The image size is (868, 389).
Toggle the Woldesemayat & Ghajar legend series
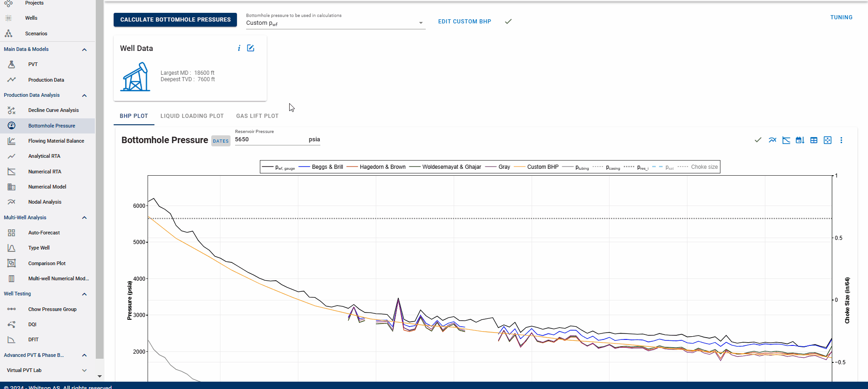(445, 167)
